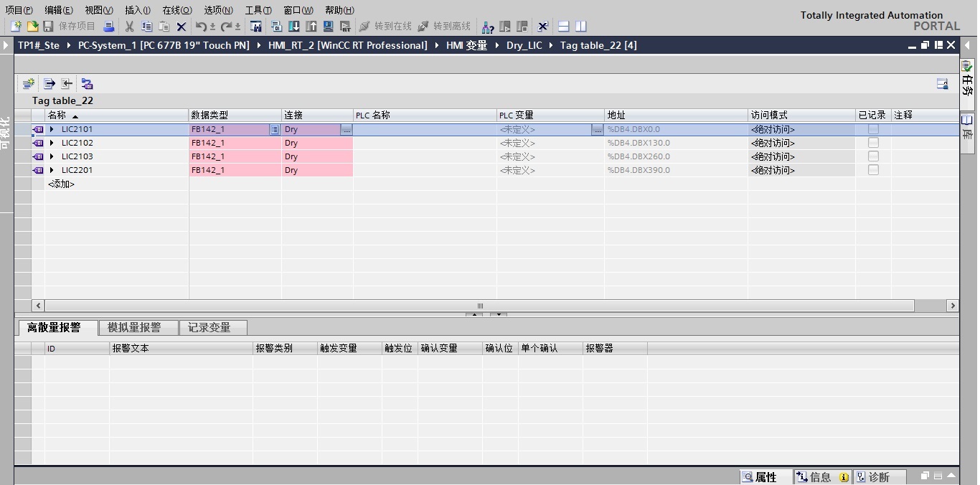The width and height of the screenshot is (980, 485).
Task: Select the address cell %DB4.DBX130.0
Action: [x=676, y=143]
